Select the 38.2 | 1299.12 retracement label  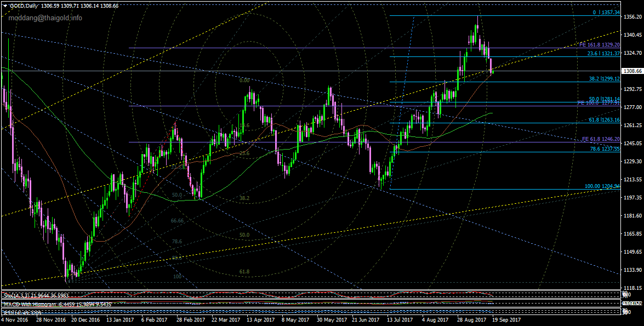605,78
